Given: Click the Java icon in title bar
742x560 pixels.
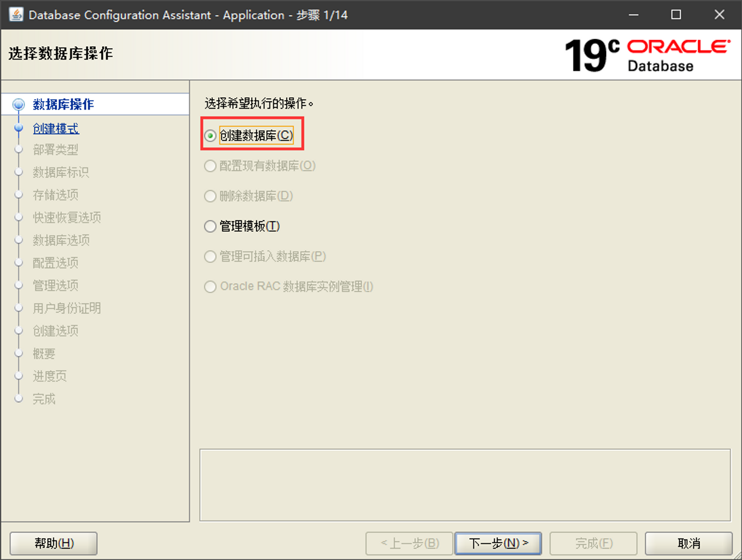Looking at the screenshot, I should tap(16, 15).
